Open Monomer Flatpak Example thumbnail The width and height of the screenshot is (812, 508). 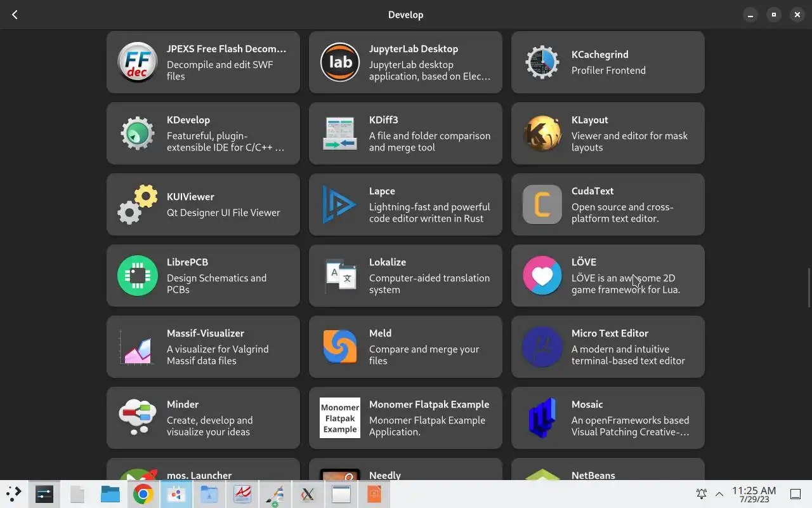click(340, 418)
